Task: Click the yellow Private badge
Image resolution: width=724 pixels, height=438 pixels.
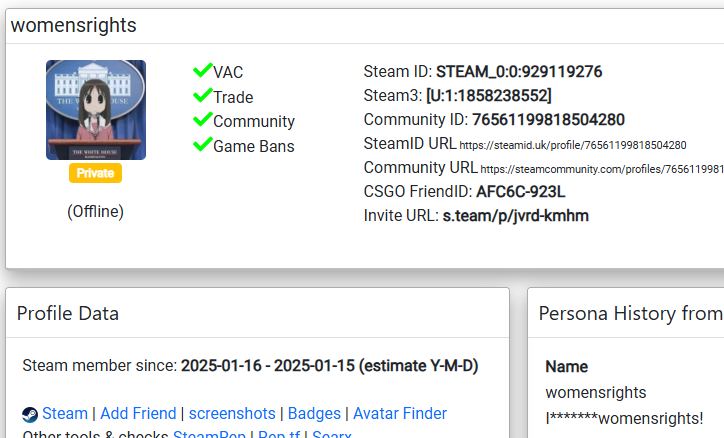Action: (x=95, y=173)
